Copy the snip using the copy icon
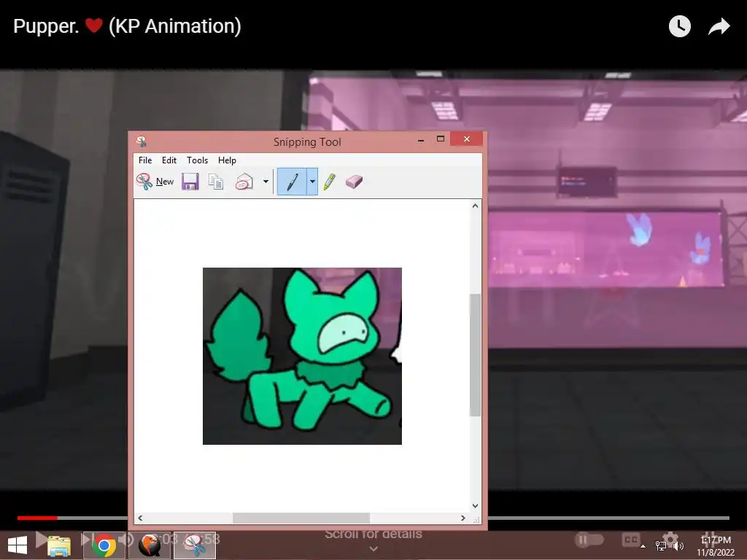Viewport: 747px width, 560px height. [x=216, y=182]
